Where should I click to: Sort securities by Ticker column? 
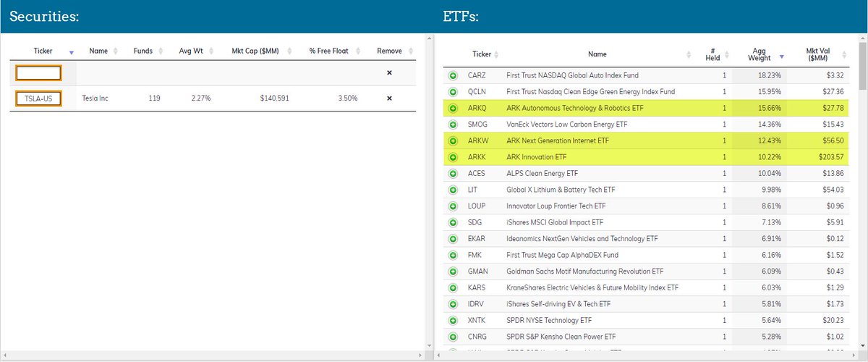click(43, 51)
